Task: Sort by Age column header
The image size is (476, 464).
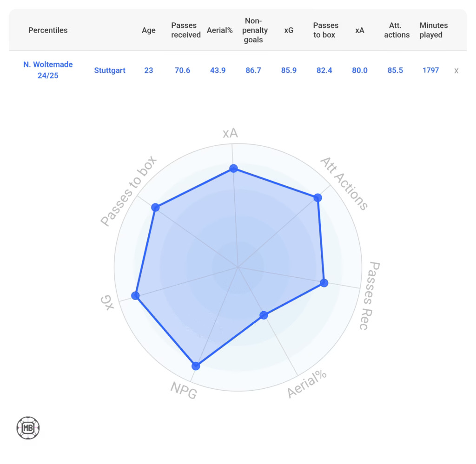Action: coord(148,30)
